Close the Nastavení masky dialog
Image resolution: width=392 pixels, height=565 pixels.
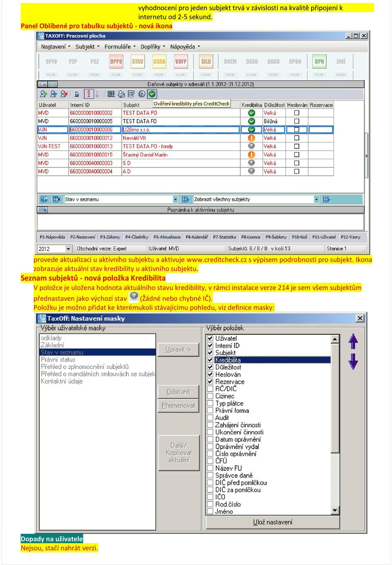(x=360, y=318)
